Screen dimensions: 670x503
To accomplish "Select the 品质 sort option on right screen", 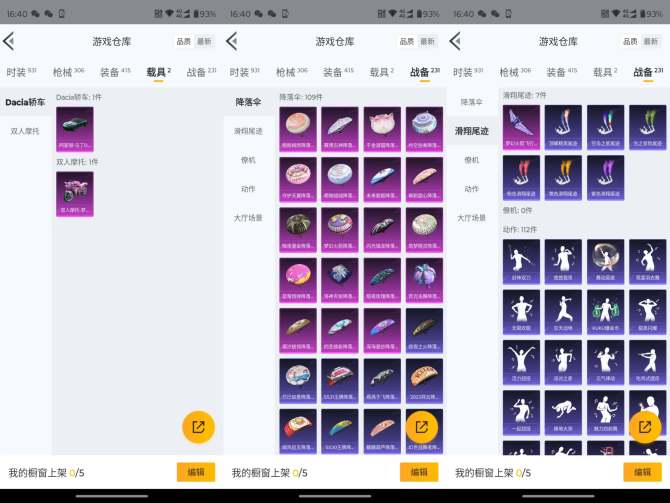I will pyautogui.click(x=630, y=41).
